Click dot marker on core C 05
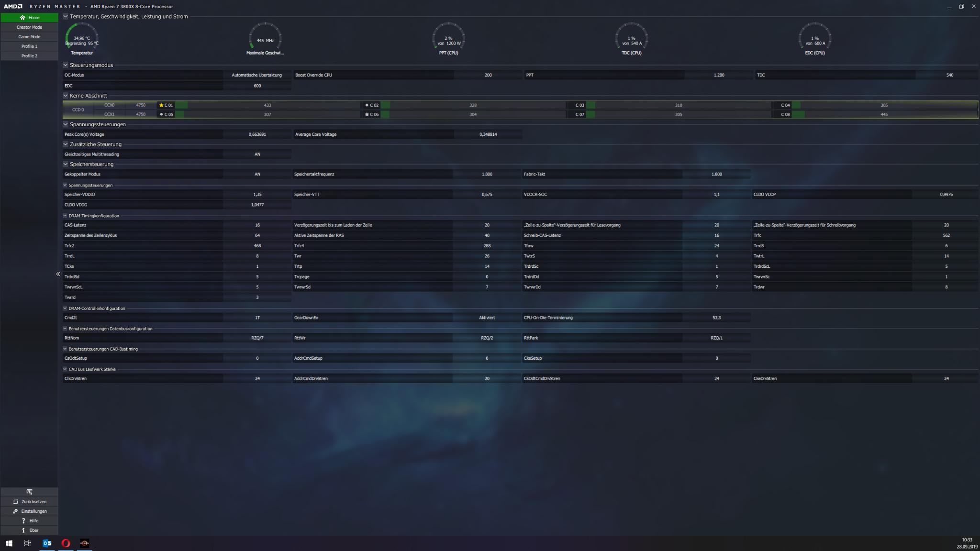 (x=161, y=114)
